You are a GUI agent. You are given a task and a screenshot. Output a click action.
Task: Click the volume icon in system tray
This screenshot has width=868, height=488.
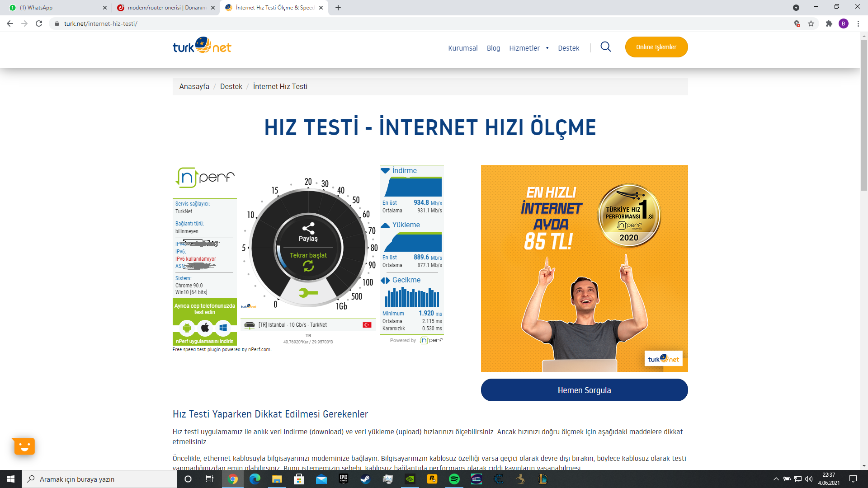click(809, 479)
